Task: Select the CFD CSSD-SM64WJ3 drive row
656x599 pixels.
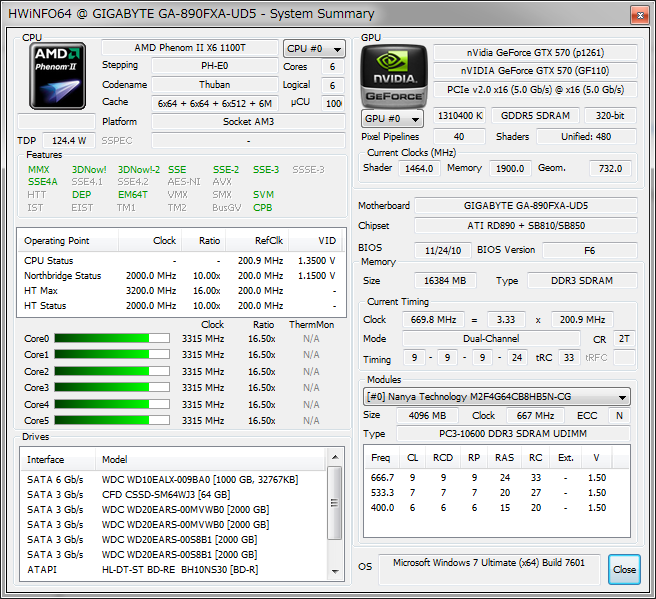Action: tap(173, 494)
